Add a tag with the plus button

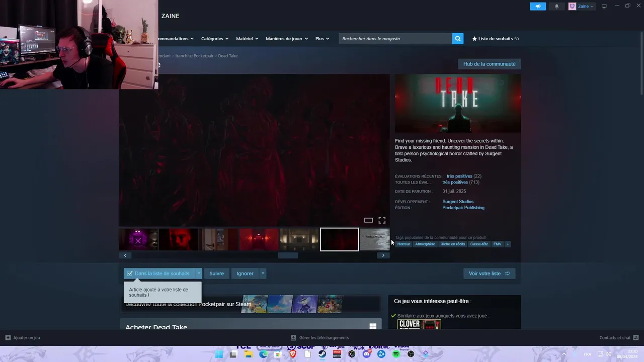(508, 244)
